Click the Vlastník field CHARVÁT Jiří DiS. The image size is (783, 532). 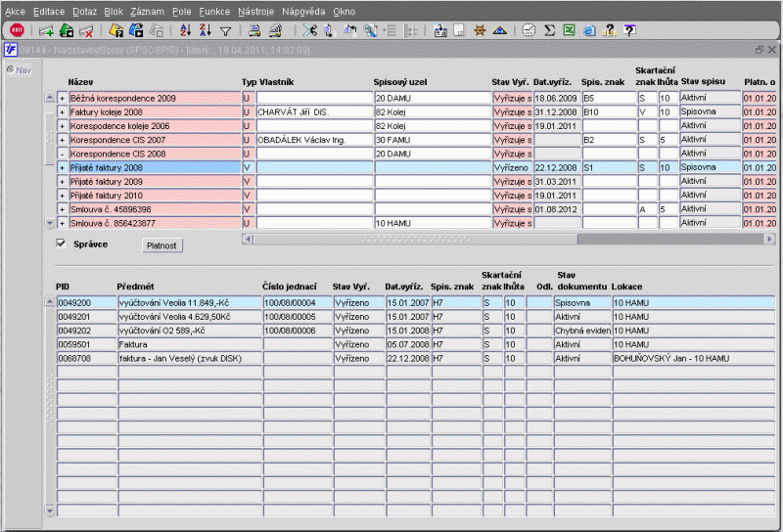[x=314, y=112]
